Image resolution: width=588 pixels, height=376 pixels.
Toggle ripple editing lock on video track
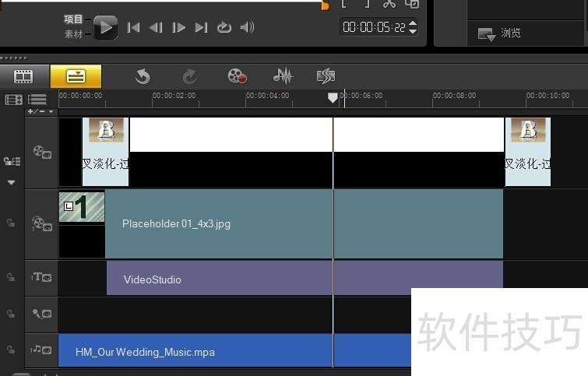click(11, 161)
